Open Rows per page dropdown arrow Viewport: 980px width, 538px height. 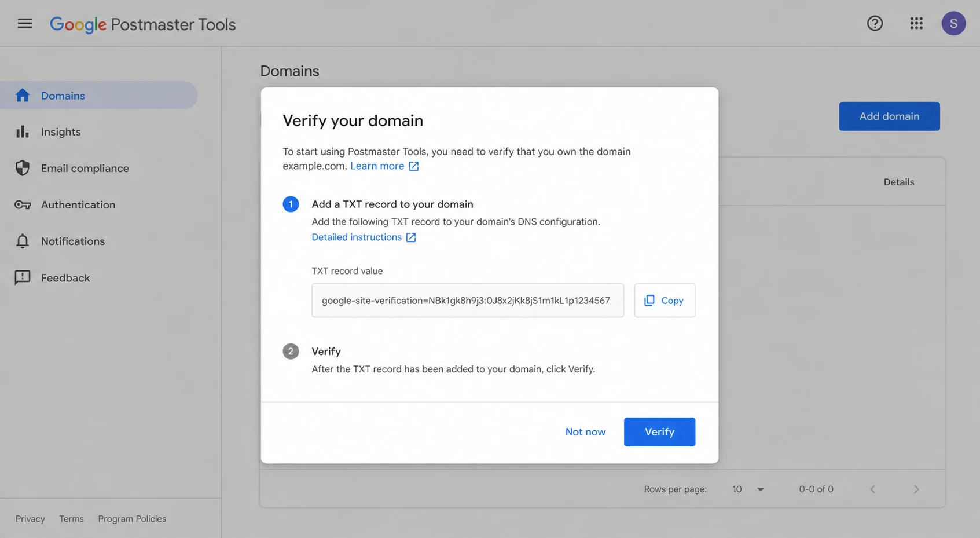click(761, 489)
